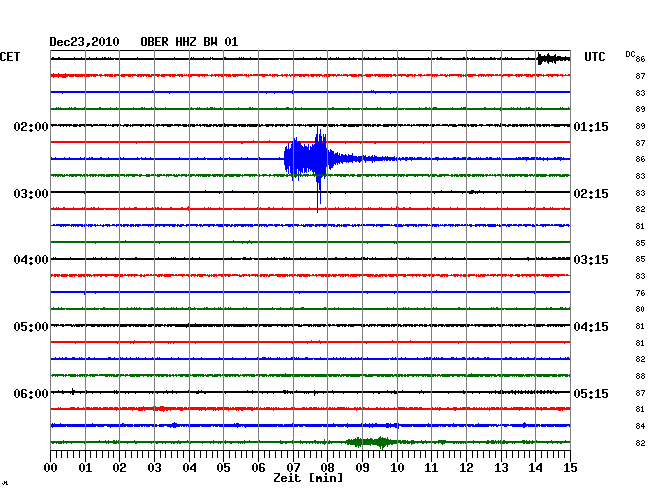
Task: Select minute tick label 06
Action: click(258, 468)
